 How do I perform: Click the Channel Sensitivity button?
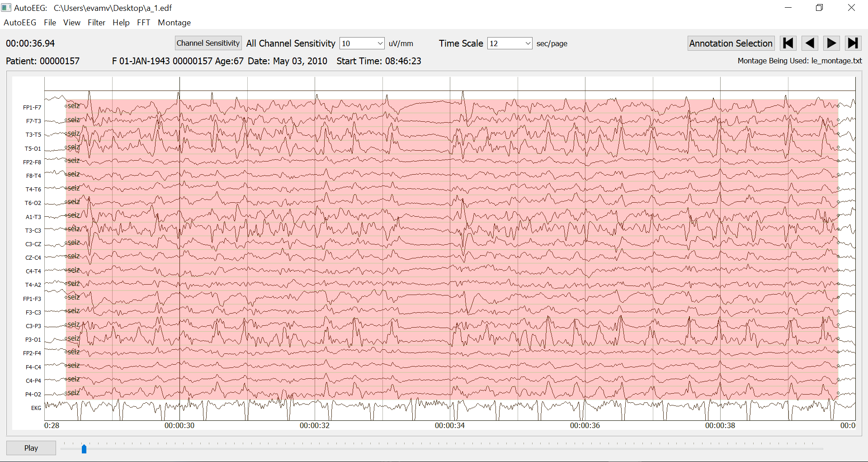click(x=208, y=43)
